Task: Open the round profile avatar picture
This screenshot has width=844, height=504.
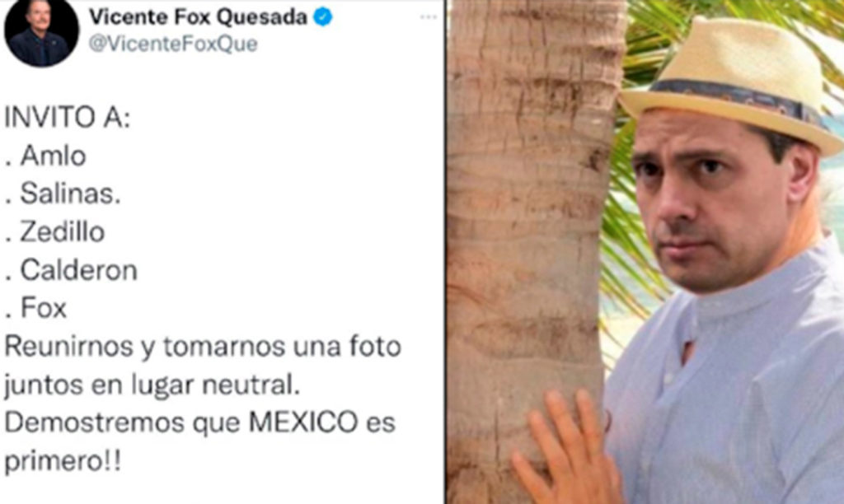Action: (x=41, y=32)
